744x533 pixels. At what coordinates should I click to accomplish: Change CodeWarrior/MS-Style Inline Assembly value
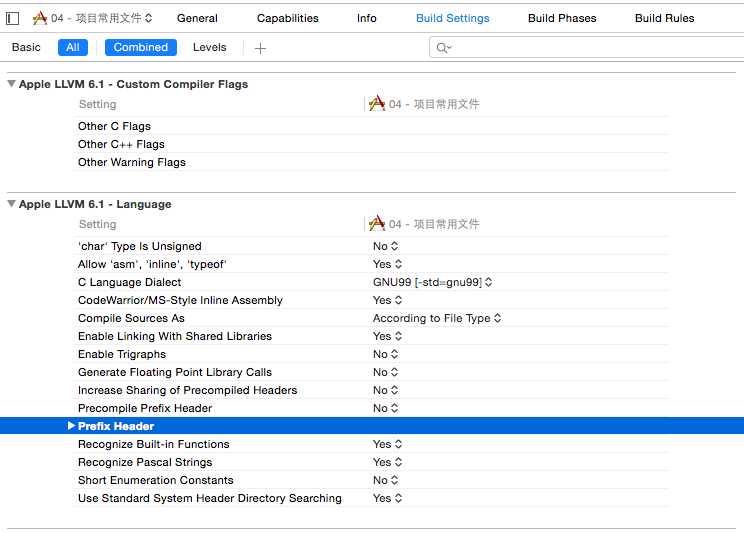[387, 300]
